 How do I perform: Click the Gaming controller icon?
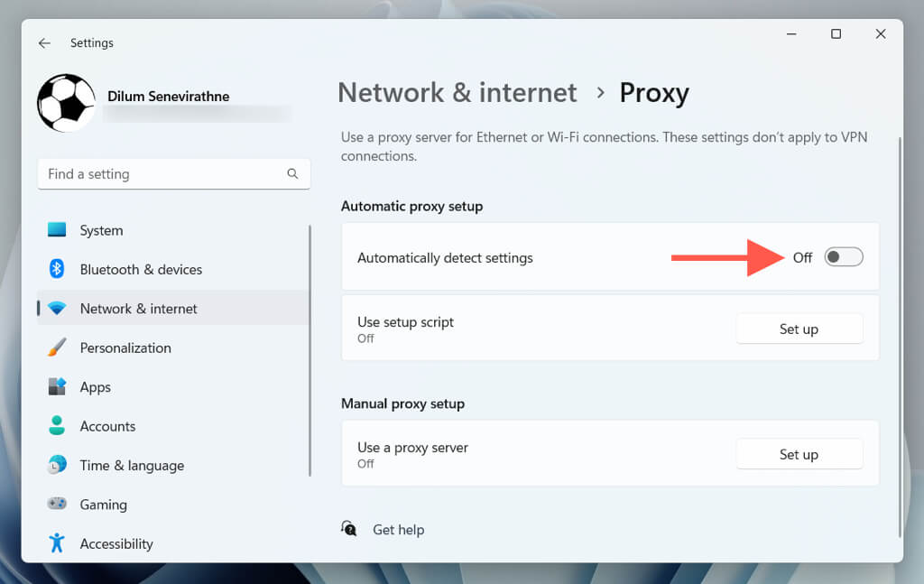tap(57, 505)
